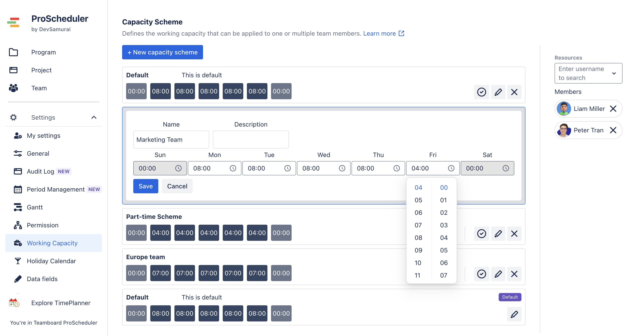Select hour 08 in time picker
Viewport: 644px width, 336px height.
(418, 238)
